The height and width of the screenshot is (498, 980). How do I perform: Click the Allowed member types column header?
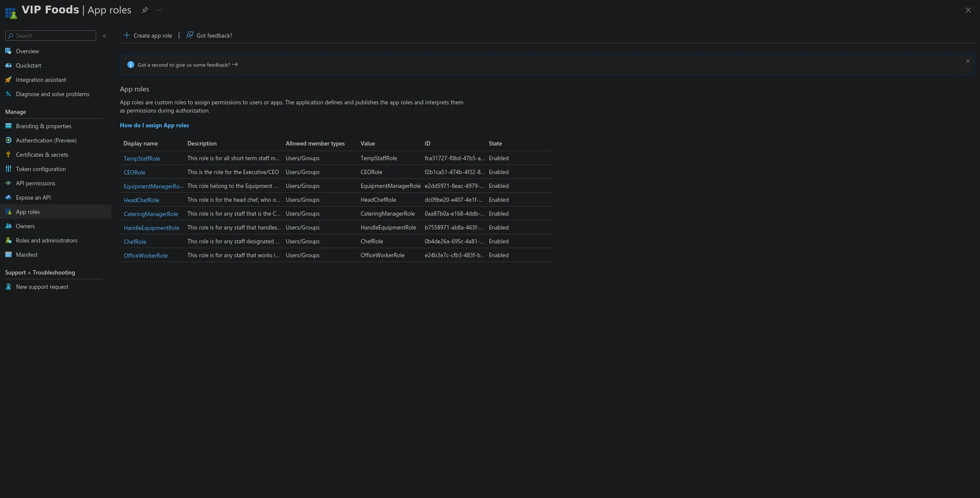coord(315,143)
